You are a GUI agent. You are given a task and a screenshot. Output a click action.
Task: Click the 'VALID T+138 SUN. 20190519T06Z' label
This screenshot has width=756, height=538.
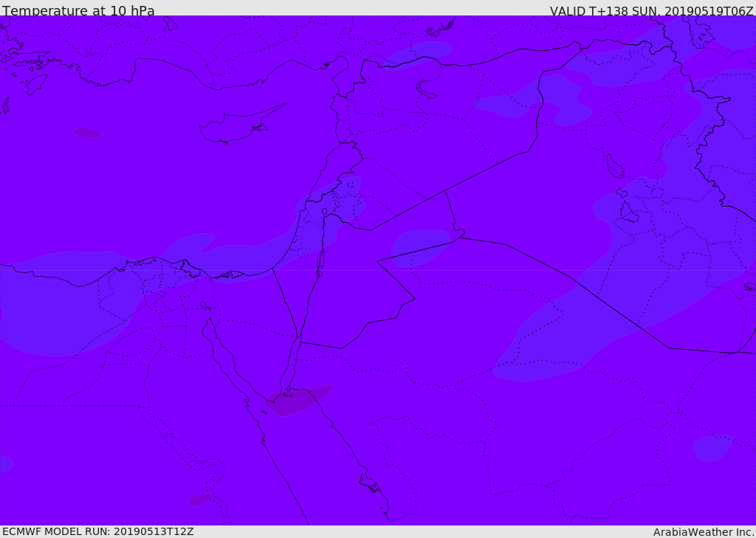point(651,10)
